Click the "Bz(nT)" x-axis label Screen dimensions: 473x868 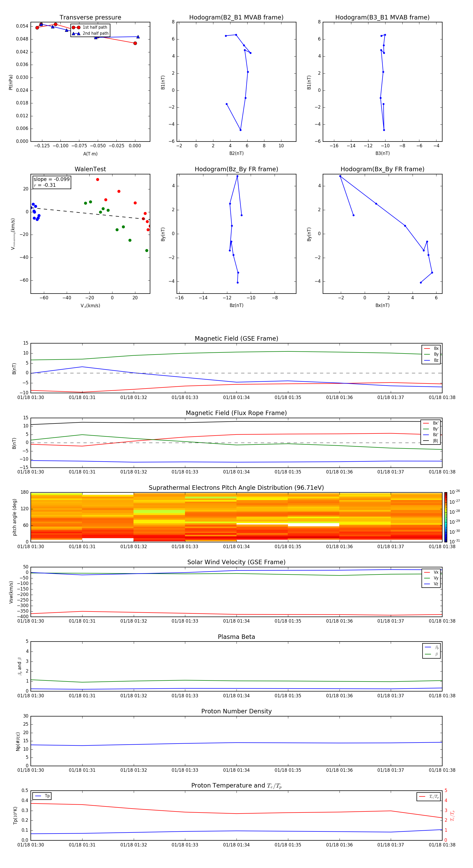[x=236, y=305]
